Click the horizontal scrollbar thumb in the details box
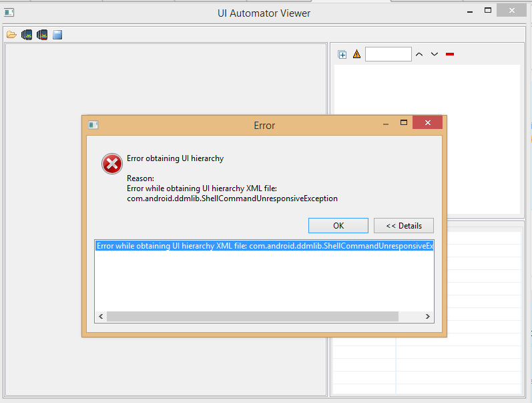 click(252, 316)
